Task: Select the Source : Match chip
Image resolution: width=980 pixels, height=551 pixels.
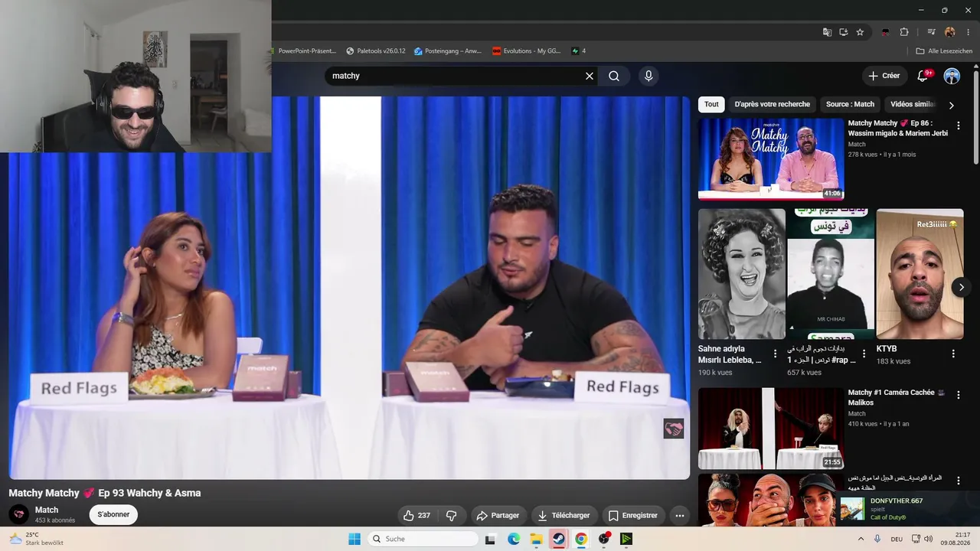Action: coord(850,104)
